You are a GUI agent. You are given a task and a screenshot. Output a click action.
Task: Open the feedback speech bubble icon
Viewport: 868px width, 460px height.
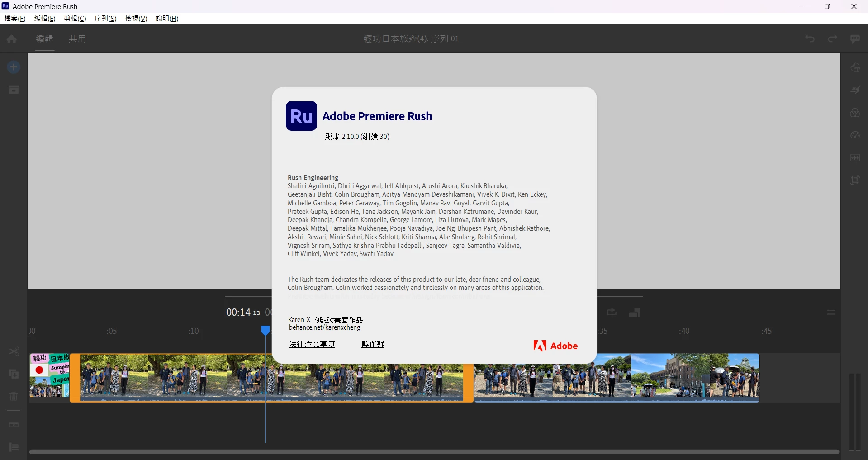point(855,39)
